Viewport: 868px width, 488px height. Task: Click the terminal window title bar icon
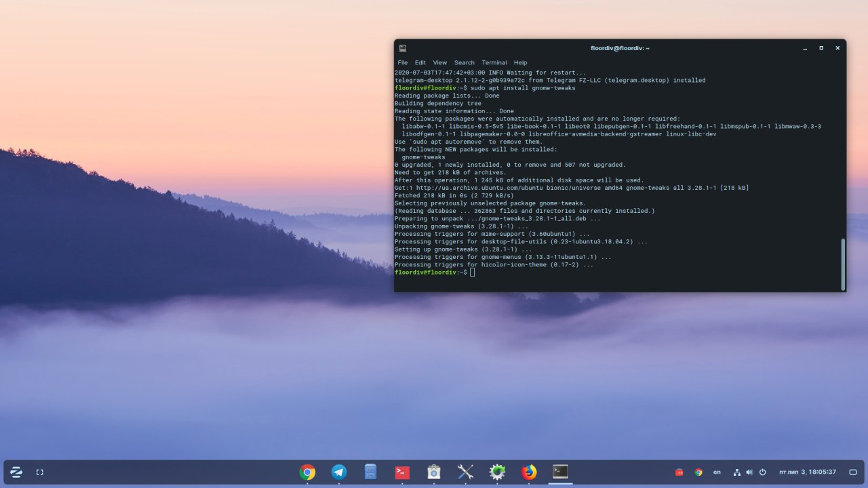click(x=403, y=48)
